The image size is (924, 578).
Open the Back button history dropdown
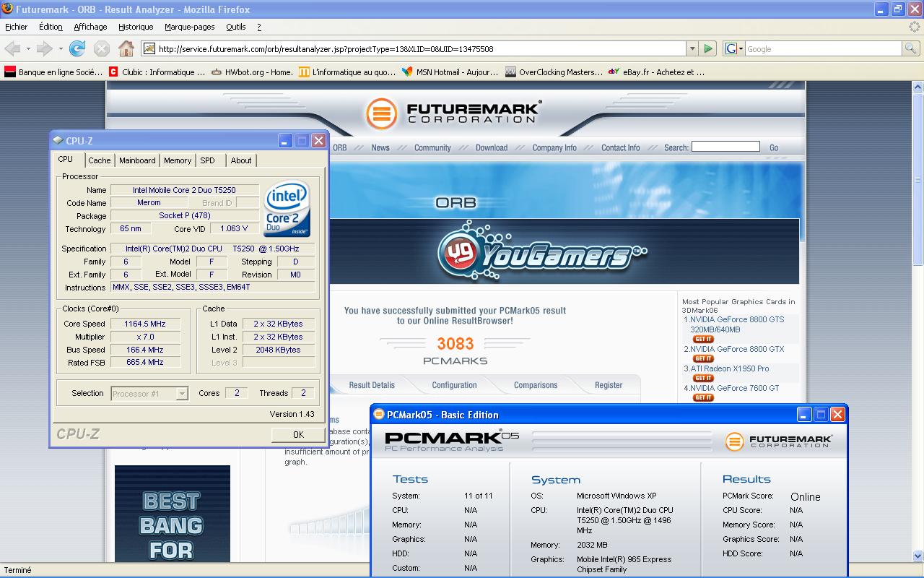[28, 48]
